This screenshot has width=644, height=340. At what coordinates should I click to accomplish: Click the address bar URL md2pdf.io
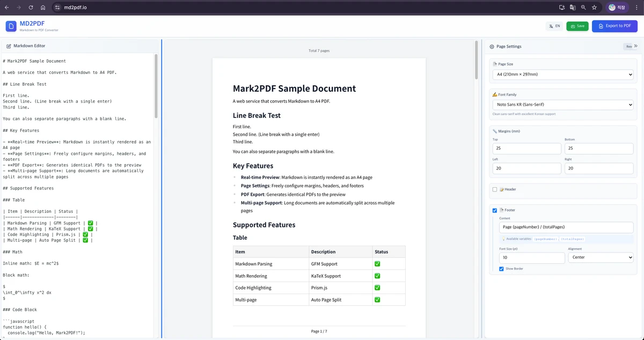(75, 8)
